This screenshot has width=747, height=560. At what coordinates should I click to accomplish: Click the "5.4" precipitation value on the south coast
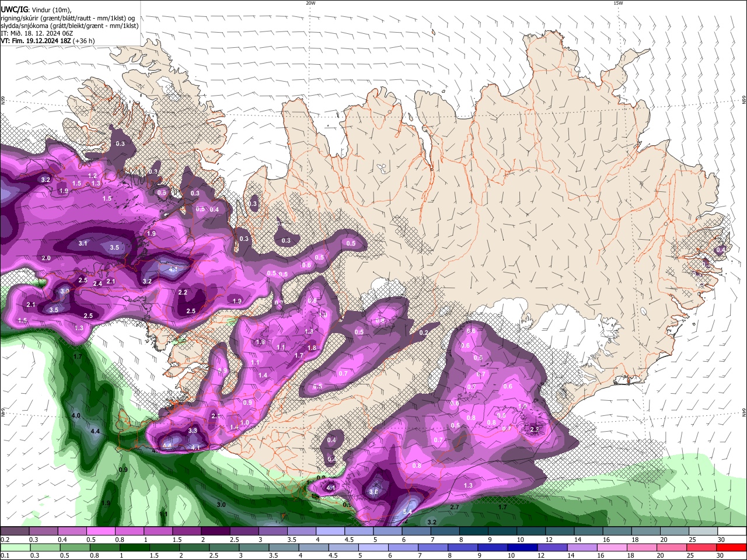(407, 512)
